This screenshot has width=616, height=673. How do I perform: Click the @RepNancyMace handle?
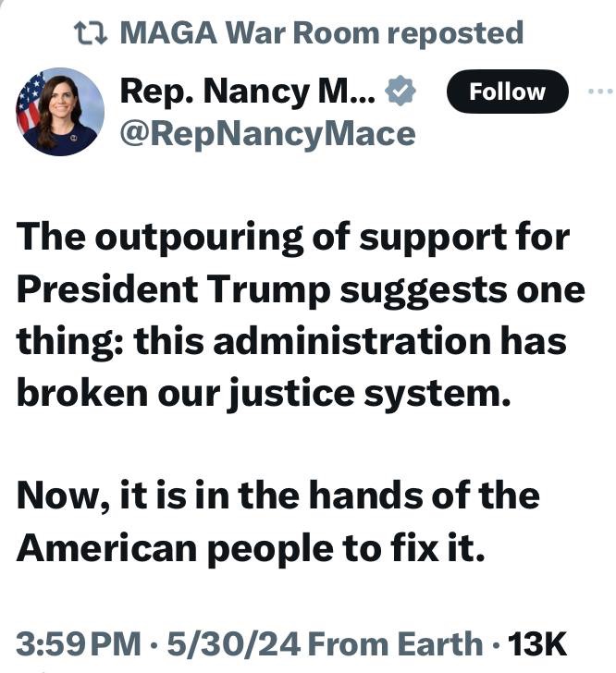point(268,134)
